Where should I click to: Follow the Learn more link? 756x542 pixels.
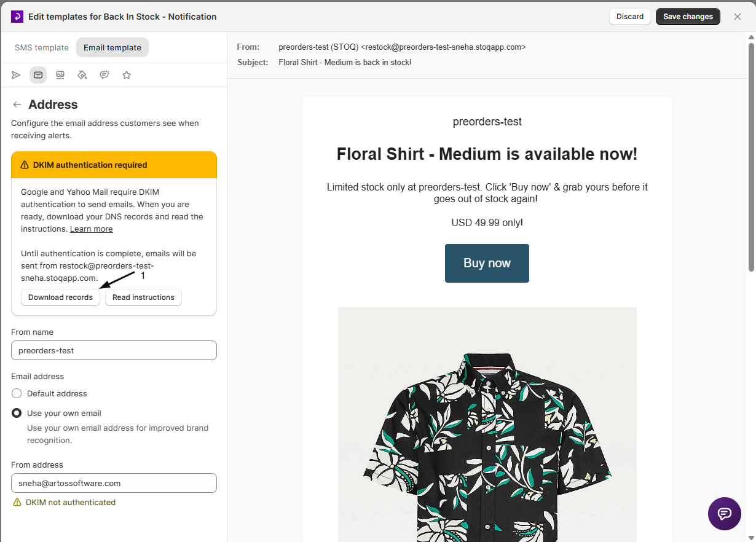coord(92,229)
